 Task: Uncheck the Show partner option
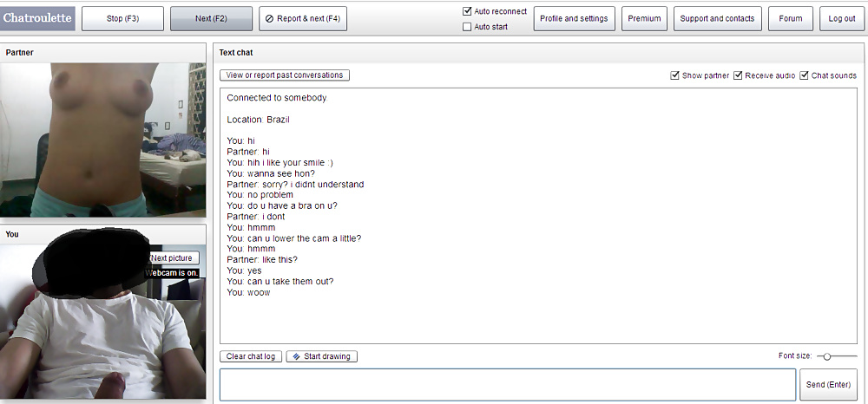point(674,75)
